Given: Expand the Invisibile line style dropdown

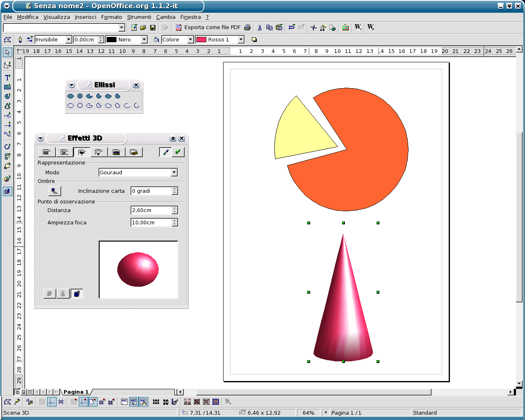Looking at the screenshot, I should click(68, 40).
